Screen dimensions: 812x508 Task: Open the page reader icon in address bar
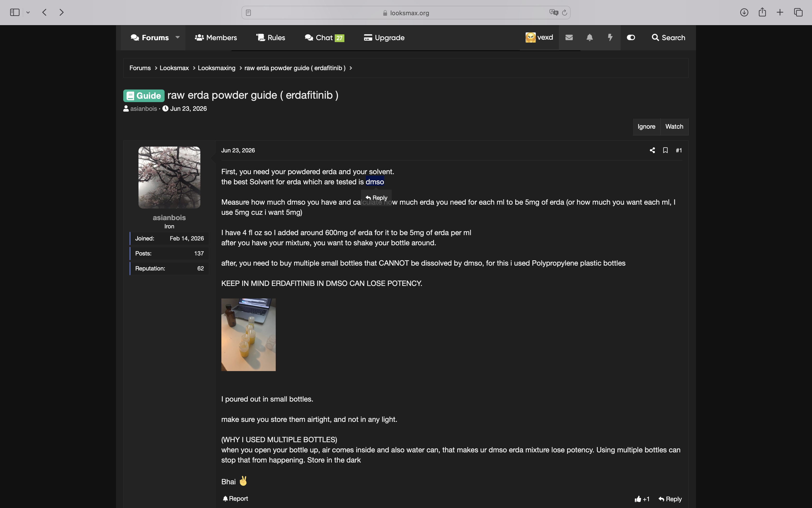[x=248, y=13]
